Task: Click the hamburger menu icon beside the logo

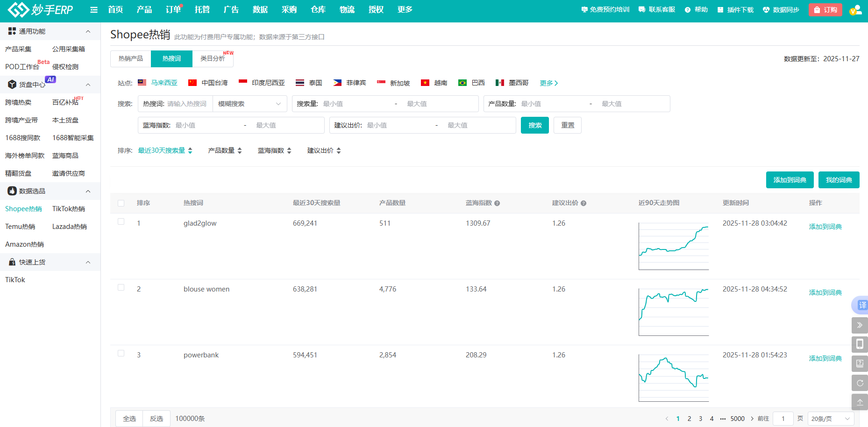Action: (x=94, y=10)
